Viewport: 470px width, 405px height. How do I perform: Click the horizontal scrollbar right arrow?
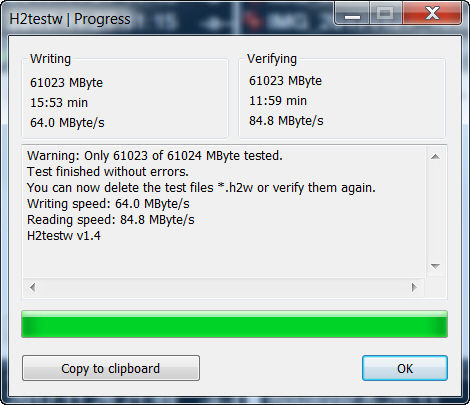[414, 287]
